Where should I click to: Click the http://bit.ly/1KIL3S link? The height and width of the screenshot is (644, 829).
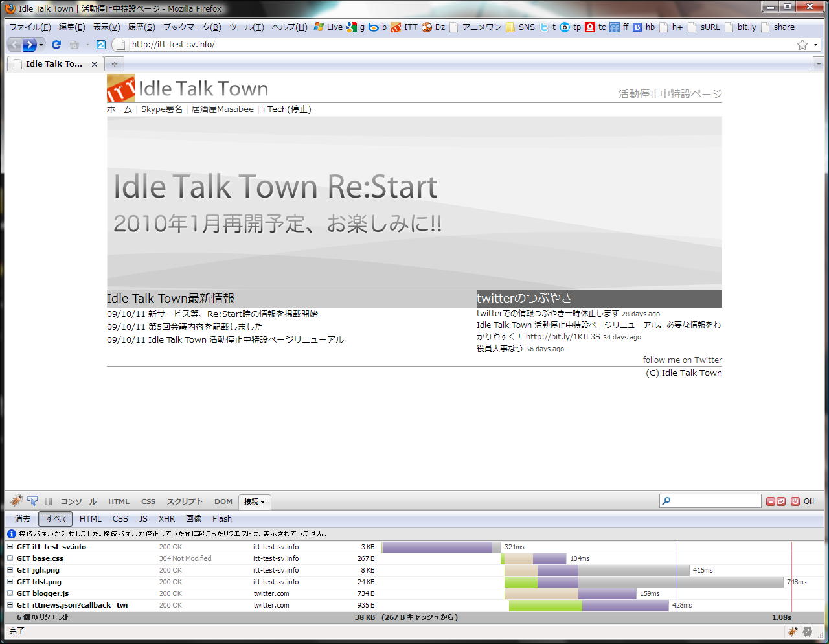[563, 337]
